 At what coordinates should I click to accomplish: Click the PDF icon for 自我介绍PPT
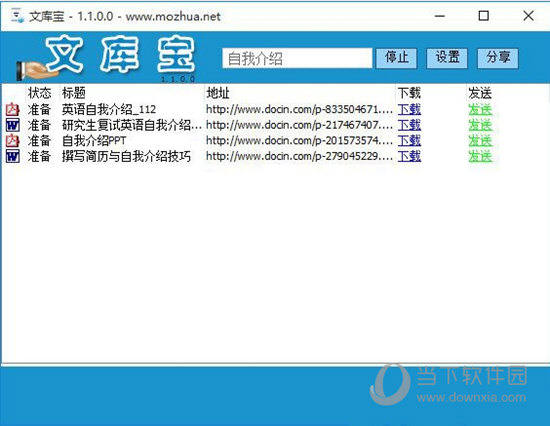(x=13, y=141)
